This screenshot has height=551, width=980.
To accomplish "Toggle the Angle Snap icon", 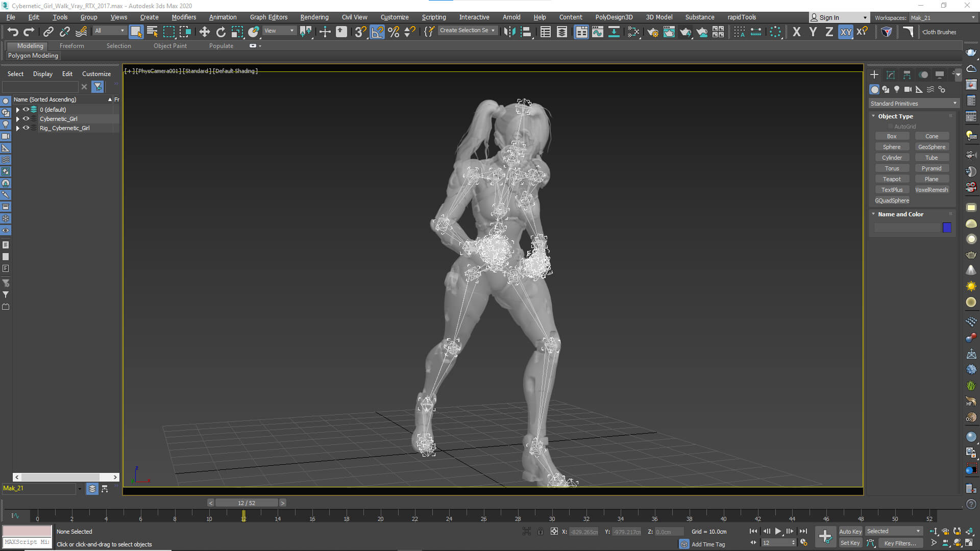I will point(377,32).
